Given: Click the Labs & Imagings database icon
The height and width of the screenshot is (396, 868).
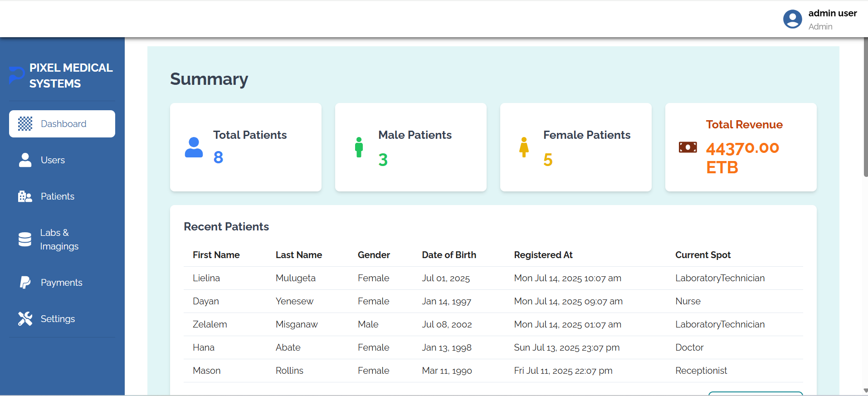Looking at the screenshot, I should pyautogui.click(x=25, y=240).
